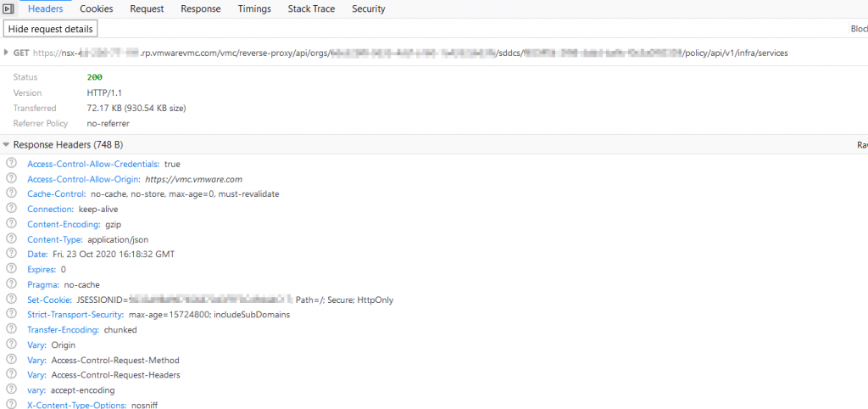
Task: Click help icon next to Strict-Transport-Security header
Action: 11,314
